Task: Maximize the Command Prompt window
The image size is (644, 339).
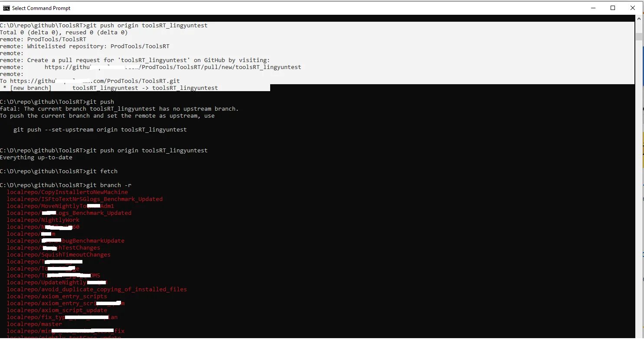Action: pos(613,7)
